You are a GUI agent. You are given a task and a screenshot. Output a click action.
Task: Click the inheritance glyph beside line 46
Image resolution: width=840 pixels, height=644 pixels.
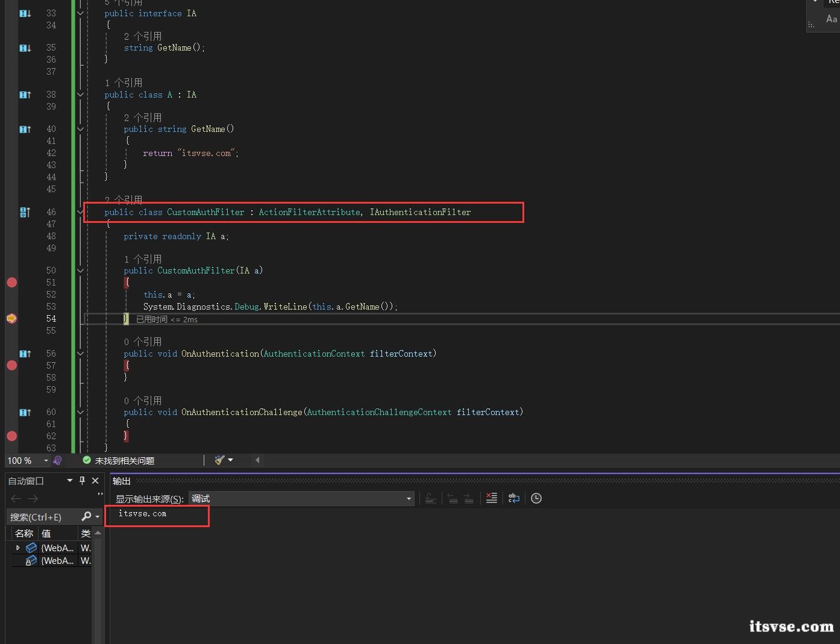click(25, 212)
